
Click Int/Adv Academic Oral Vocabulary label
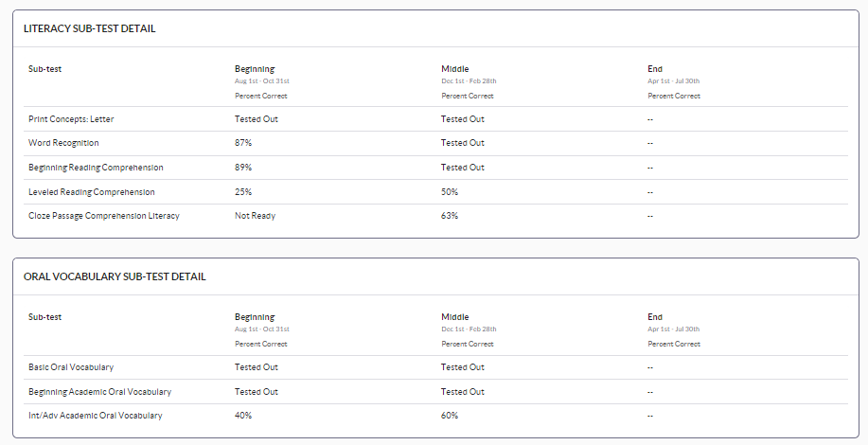(x=96, y=416)
